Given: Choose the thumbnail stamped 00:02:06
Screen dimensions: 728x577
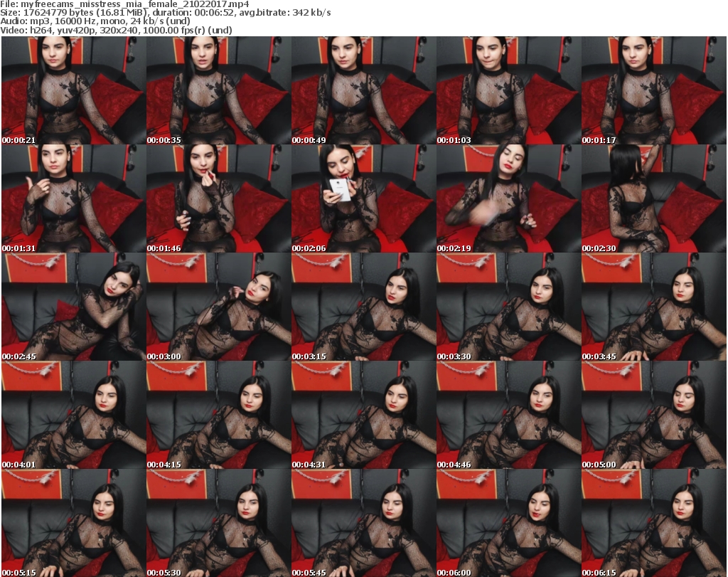Looking at the screenshot, I should pos(363,198).
